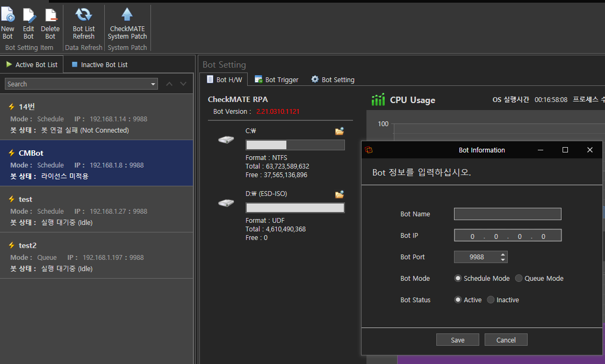Click the Bot Information dialog app icon
The width and height of the screenshot is (605, 364).
(369, 150)
